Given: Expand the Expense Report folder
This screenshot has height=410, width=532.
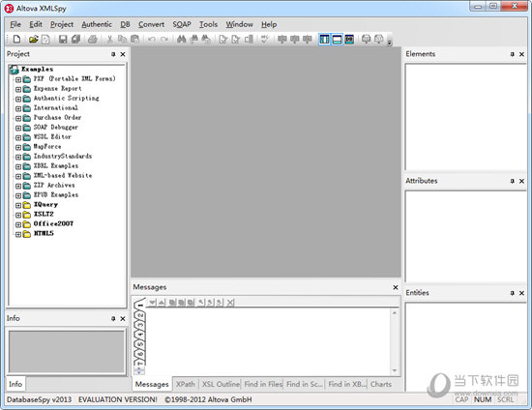Looking at the screenshot, I should coord(18,89).
